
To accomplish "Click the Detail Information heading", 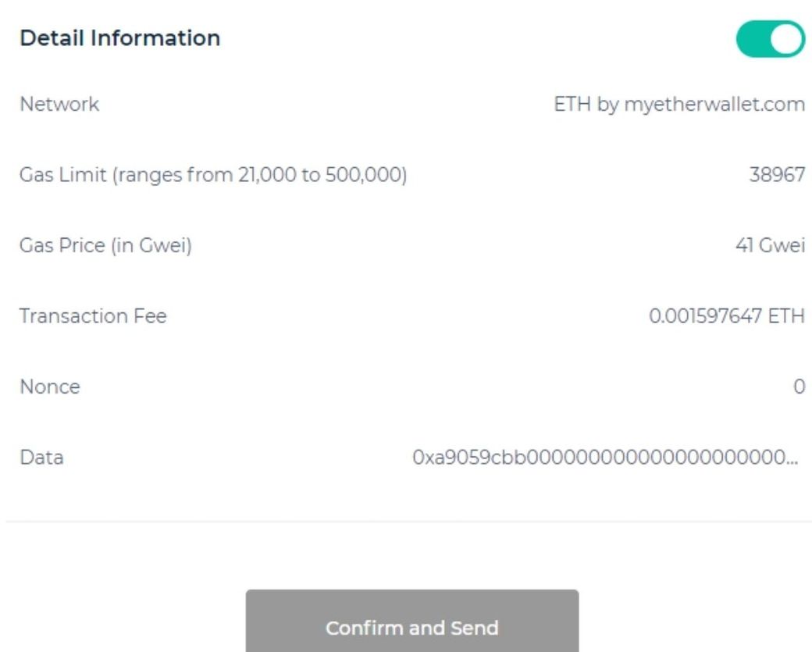I will (x=119, y=38).
